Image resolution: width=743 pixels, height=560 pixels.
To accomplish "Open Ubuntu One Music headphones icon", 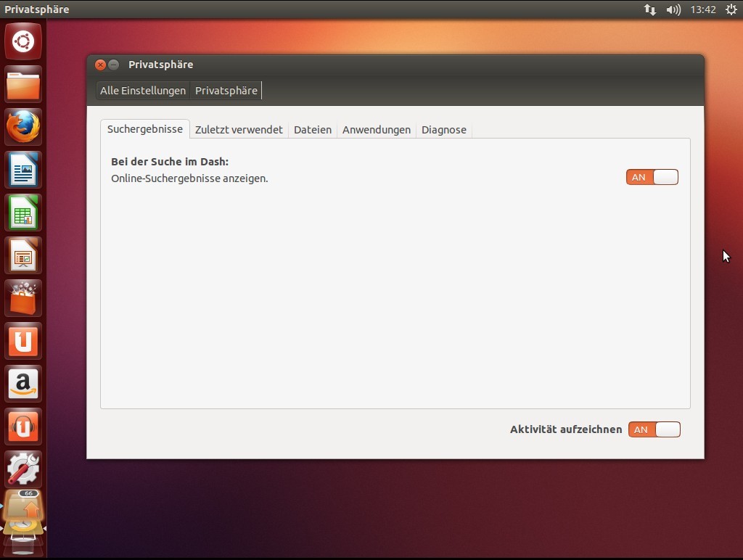I will click(x=23, y=427).
